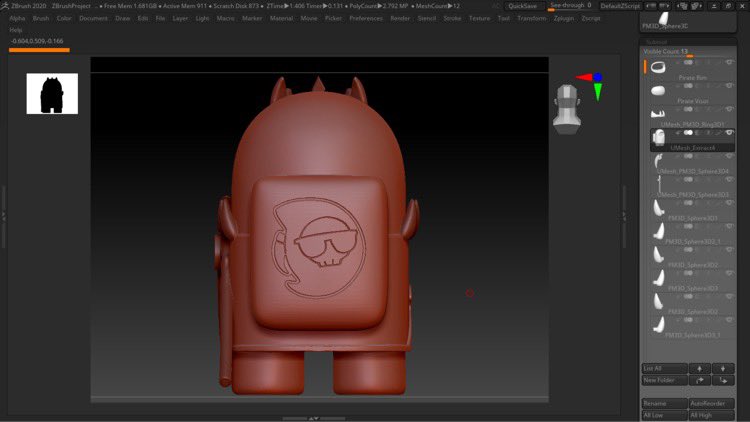
Task: Click the ZBrush logo icon
Action: [x=5, y=6]
